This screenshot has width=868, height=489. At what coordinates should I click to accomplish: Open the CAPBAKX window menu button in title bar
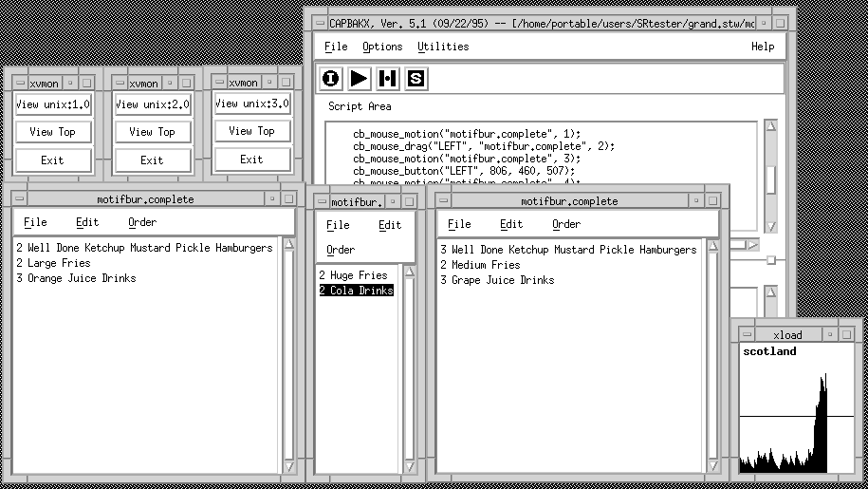(x=316, y=21)
